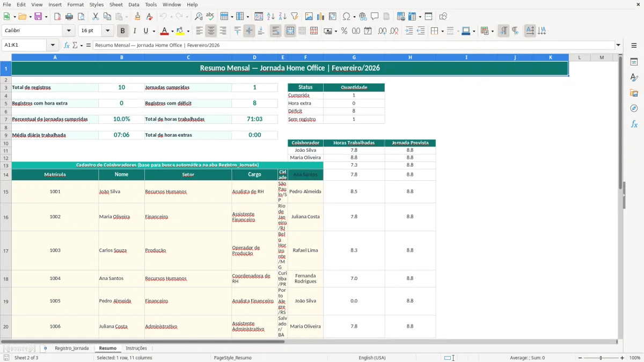644x362 pixels.
Task: Apply yellow Background Color swatch
Action: tap(180, 31)
